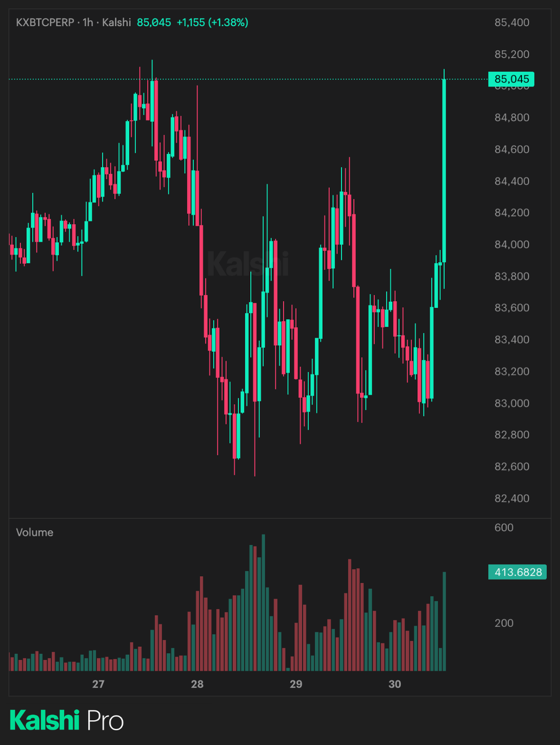Click the 83,200 price axis label
The height and width of the screenshot is (745, 560).
pyautogui.click(x=512, y=371)
